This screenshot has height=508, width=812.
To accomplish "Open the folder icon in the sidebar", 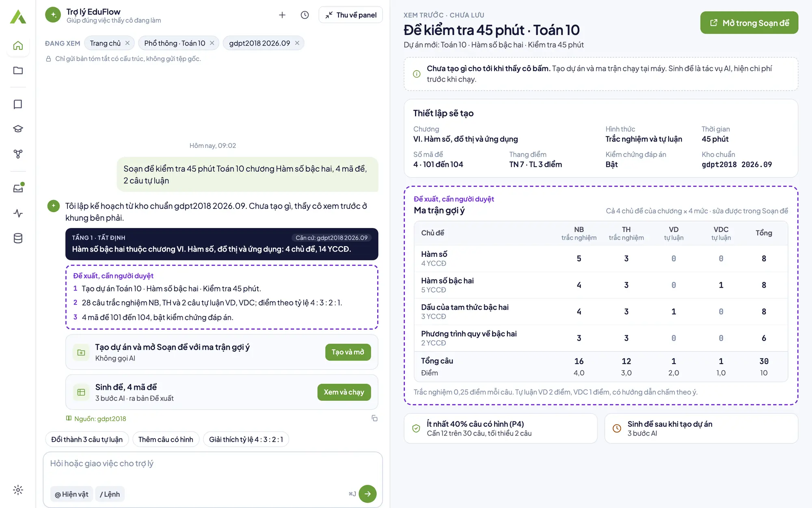I will pyautogui.click(x=18, y=71).
